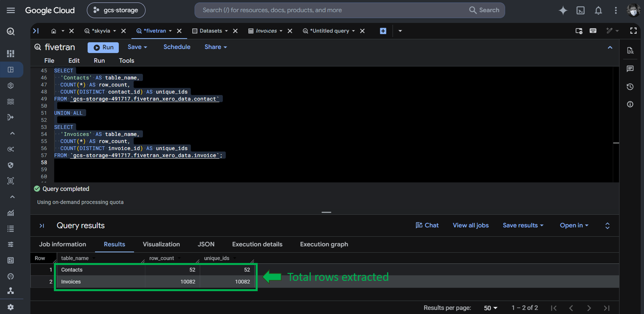Image resolution: width=644 pixels, height=314 pixels.
Task: Open the Execution details tab
Action: coord(257,244)
